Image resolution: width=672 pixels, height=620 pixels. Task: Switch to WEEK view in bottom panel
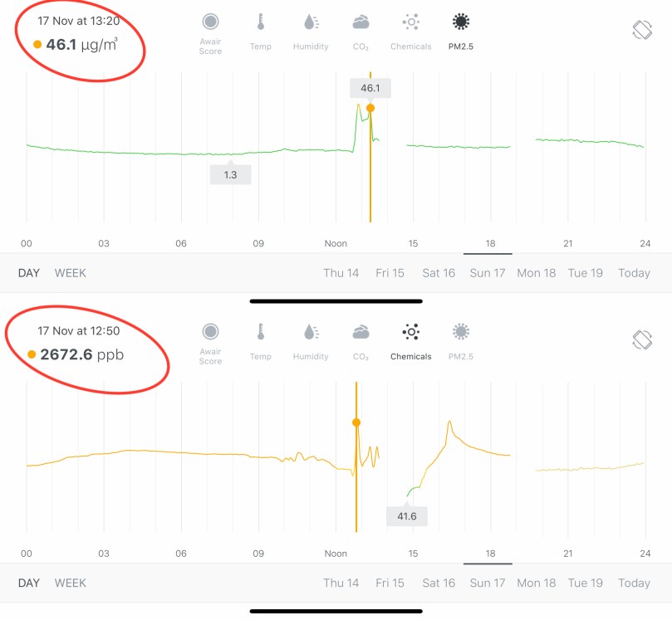click(71, 583)
